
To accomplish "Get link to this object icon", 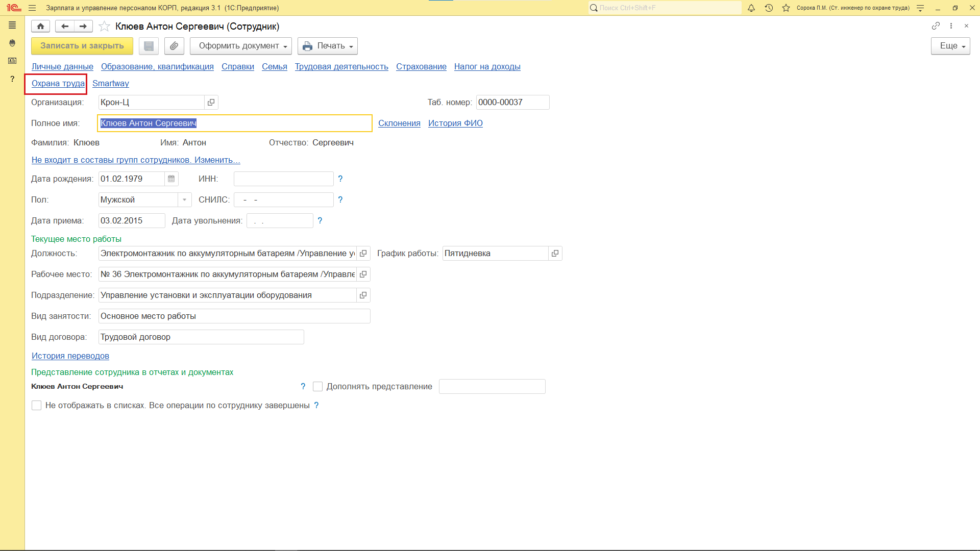I will coord(936,26).
